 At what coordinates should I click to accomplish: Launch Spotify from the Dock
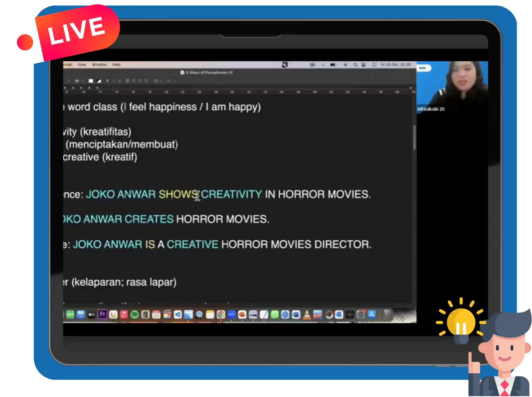tap(134, 315)
